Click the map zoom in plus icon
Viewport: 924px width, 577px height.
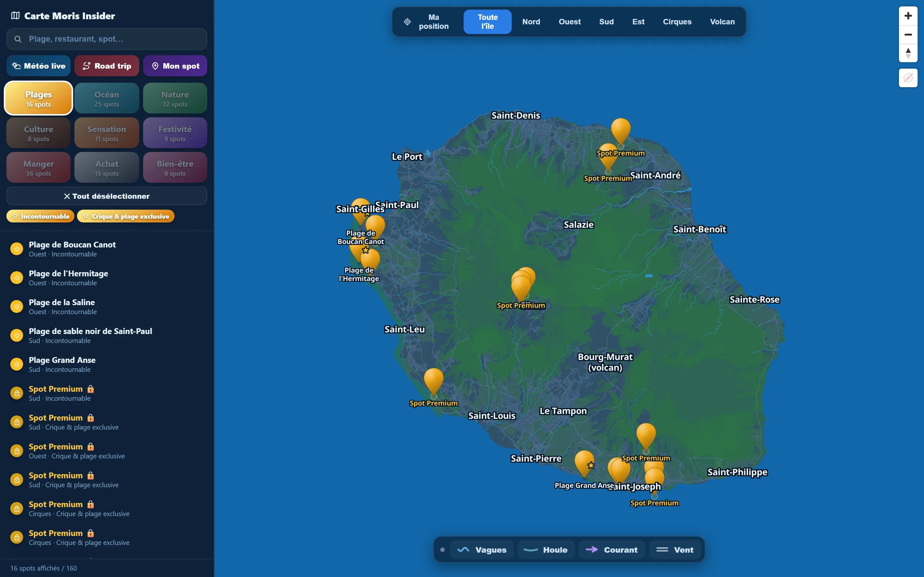pyautogui.click(x=908, y=16)
